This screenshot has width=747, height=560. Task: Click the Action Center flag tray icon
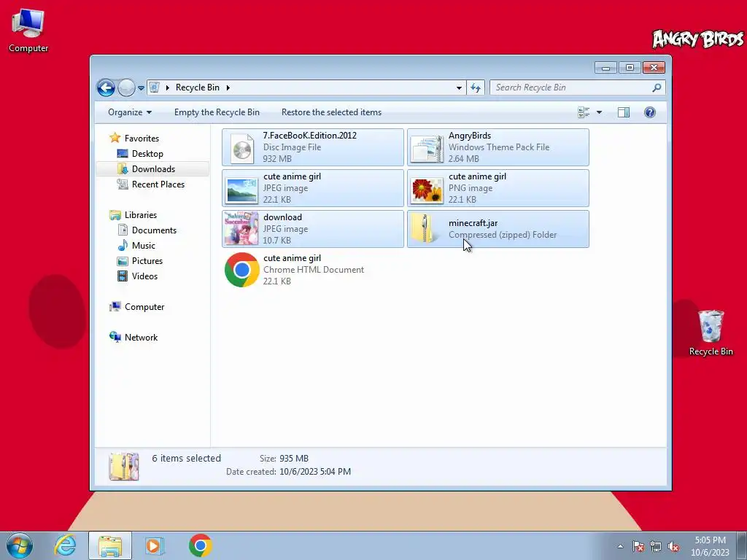pos(638,546)
